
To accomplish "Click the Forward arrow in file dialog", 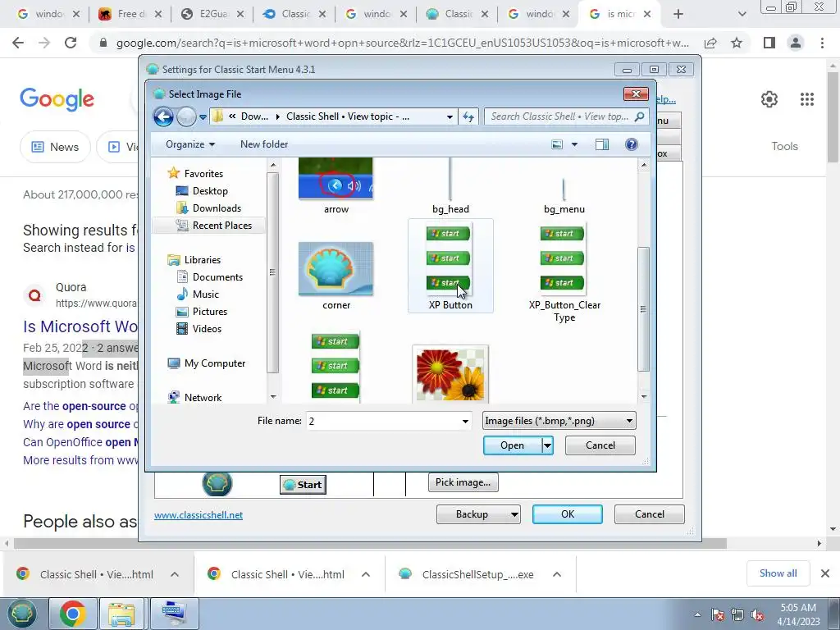I will [186, 116].
